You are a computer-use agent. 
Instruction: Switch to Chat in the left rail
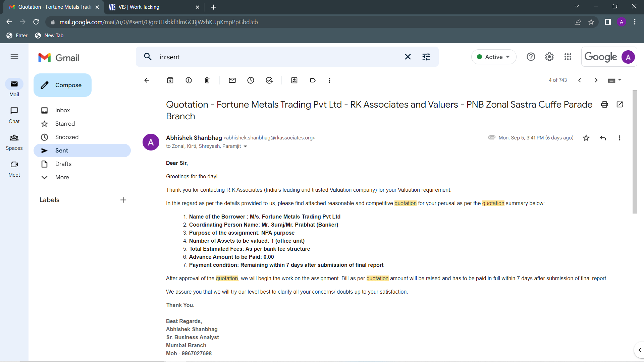14,115
